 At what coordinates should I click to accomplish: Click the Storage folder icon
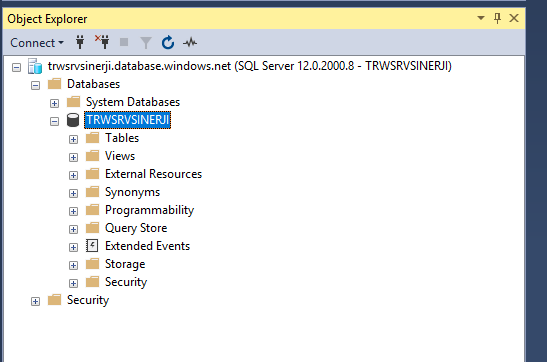(92, 264)
